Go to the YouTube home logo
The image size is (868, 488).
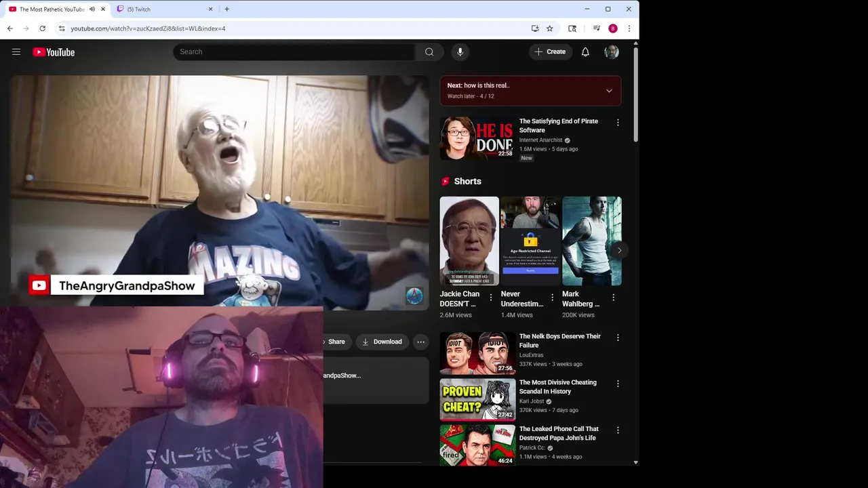click(x=54, y=52)
